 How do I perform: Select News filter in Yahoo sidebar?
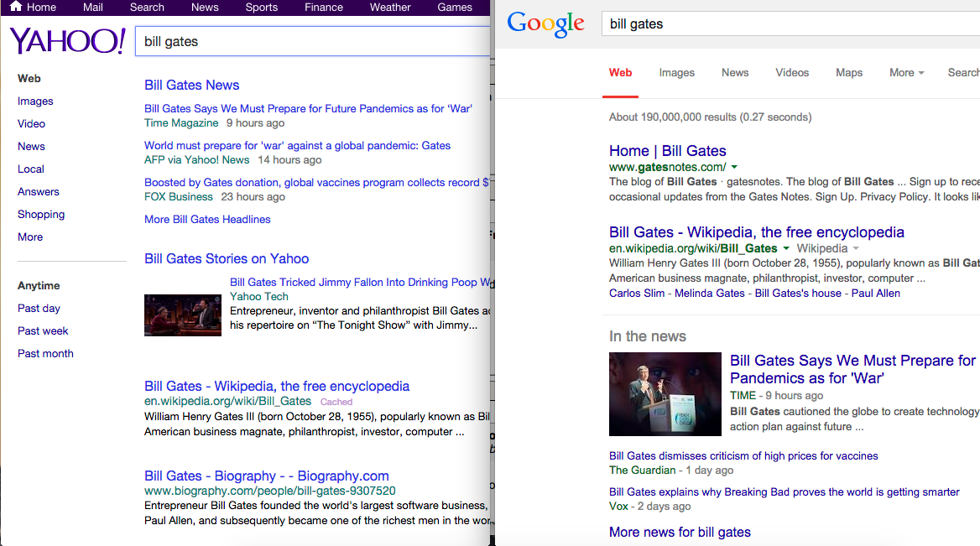click(31, 146)
